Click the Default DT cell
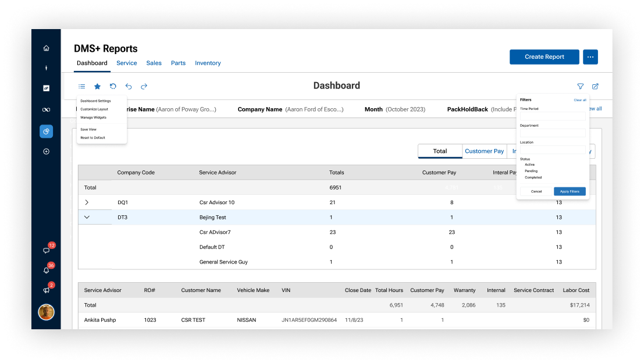 (212, 247)
